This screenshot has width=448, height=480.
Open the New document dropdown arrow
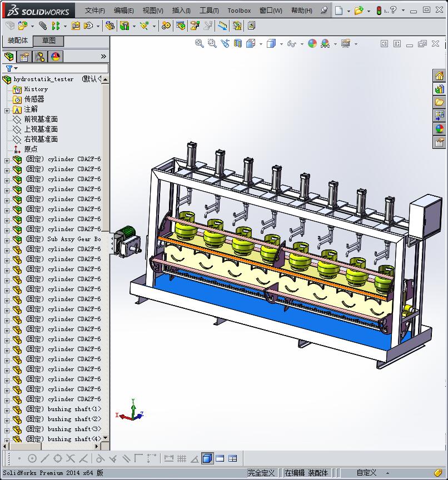[349, 11]
